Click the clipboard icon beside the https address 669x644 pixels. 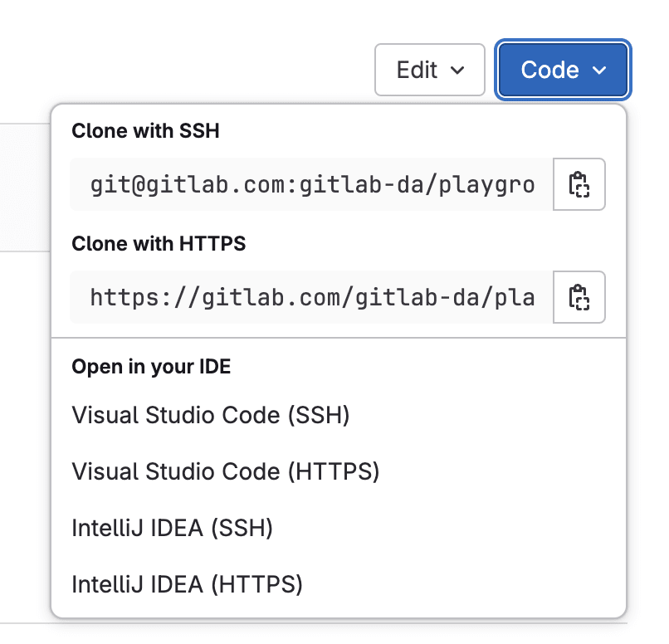[x=579, y=297]
